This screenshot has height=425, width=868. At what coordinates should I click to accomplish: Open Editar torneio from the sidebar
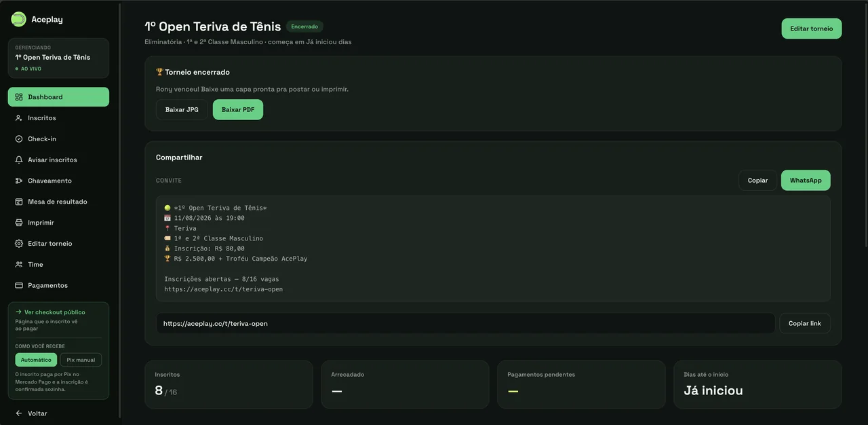click(x=58, y=244)
